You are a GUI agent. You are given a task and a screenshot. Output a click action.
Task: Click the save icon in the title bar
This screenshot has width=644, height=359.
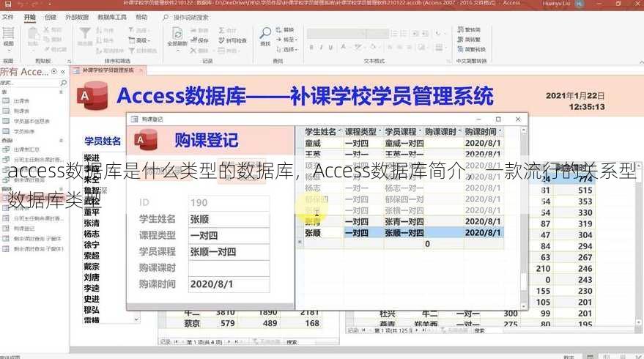8,4
